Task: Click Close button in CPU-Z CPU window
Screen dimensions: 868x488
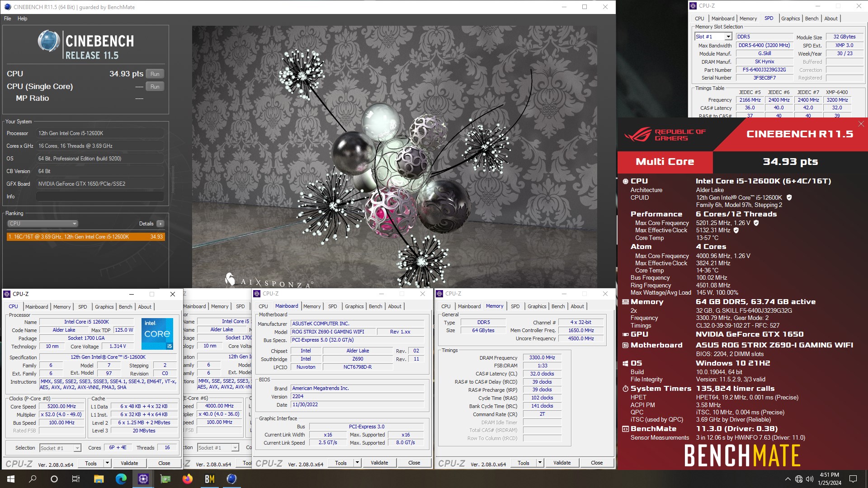Action: (x=164, y=463)
